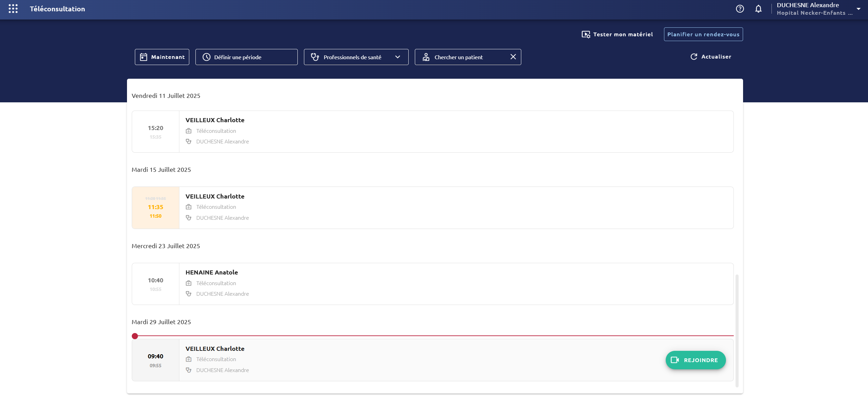Click the calendar icon in Maintenant button

click(x=144, y=57)
